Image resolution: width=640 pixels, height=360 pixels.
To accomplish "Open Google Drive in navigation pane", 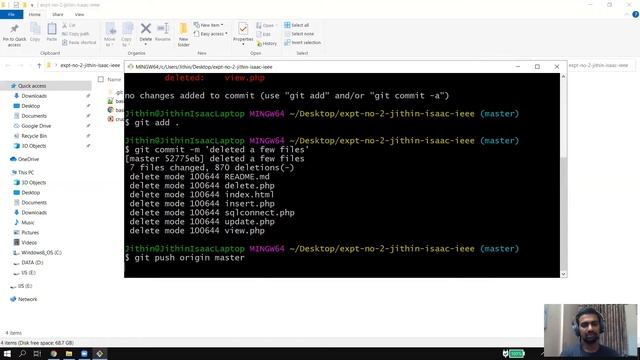I will pyautogui.click(x=36, y=126).
